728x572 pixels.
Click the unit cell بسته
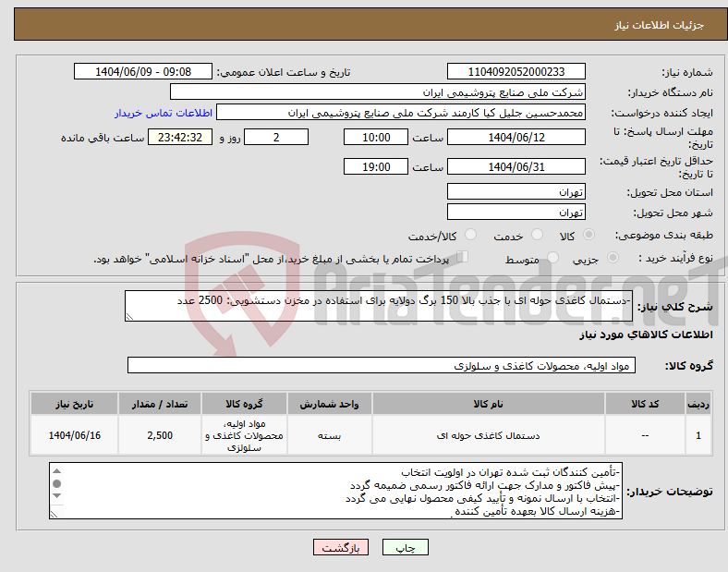(x=329, y=435)
